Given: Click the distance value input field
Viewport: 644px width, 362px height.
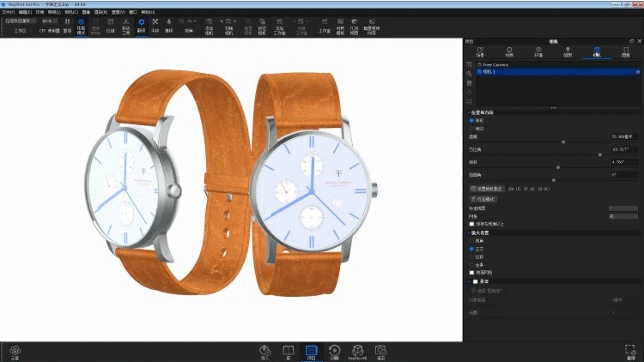Looking at the screenshot, I should point(624,136).
